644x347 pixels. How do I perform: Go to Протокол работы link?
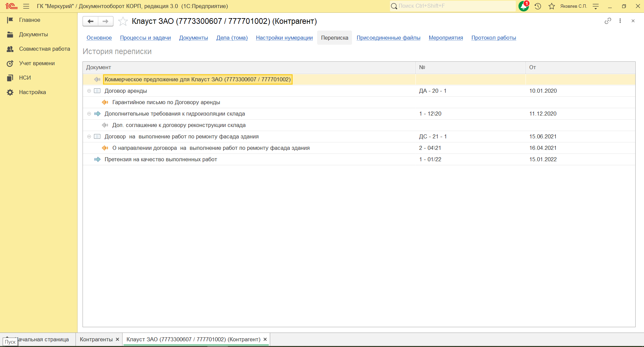tap(494, 38)
